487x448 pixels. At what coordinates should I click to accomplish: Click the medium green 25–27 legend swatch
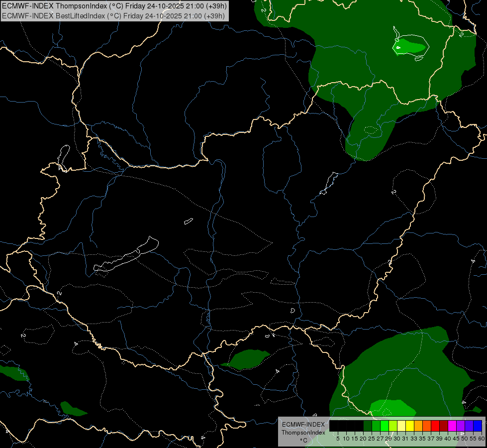pos(376,426)
